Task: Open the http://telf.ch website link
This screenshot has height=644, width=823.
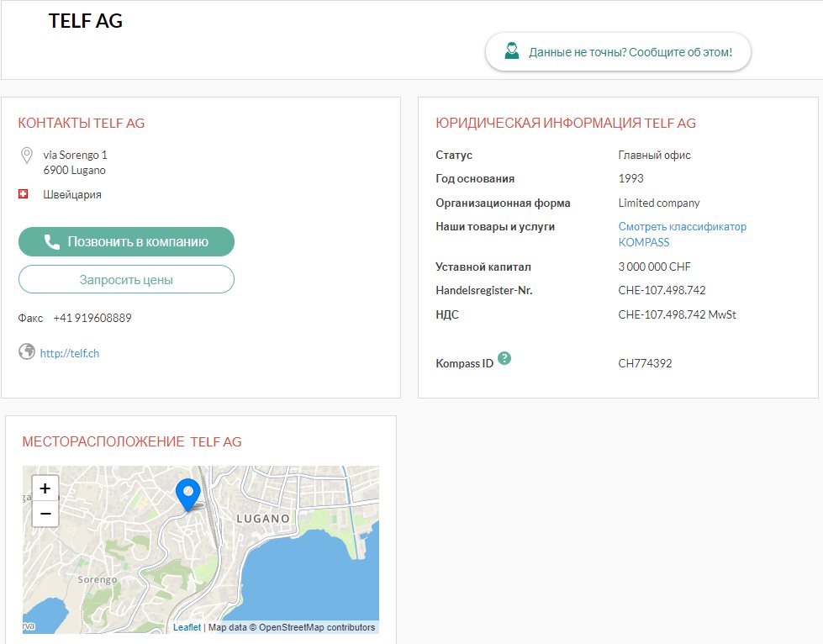Action: click(x=70, y=354)
